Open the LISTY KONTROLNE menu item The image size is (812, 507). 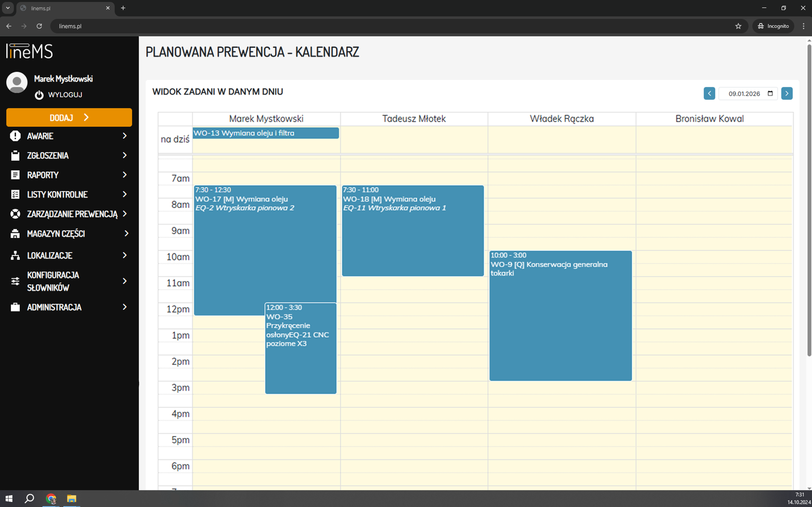tap(69, 194)
